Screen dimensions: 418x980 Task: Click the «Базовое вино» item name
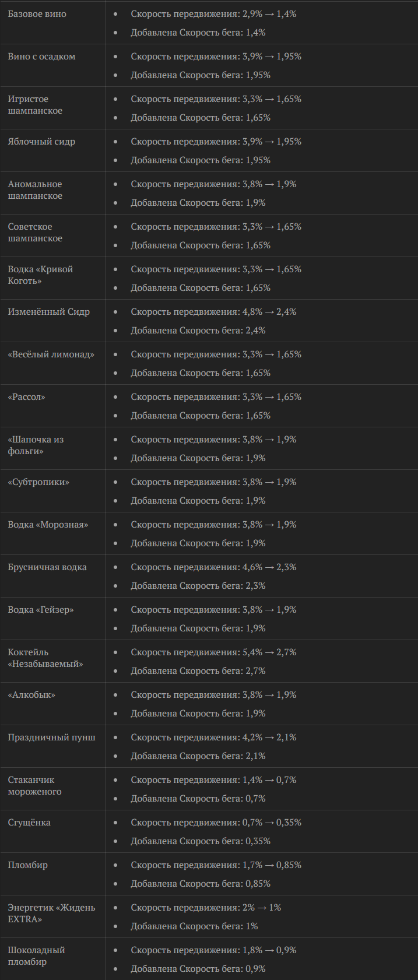pyautogui.click(x=37, y=14)
